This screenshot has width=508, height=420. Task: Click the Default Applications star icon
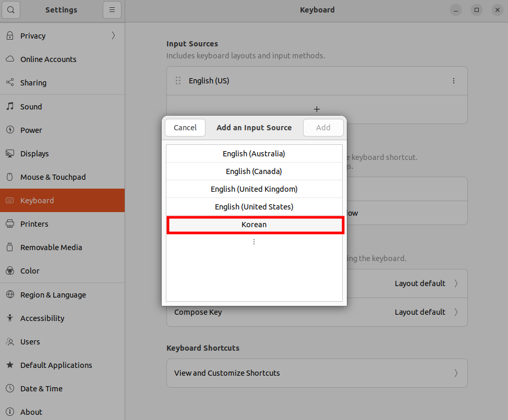[10, 365]
